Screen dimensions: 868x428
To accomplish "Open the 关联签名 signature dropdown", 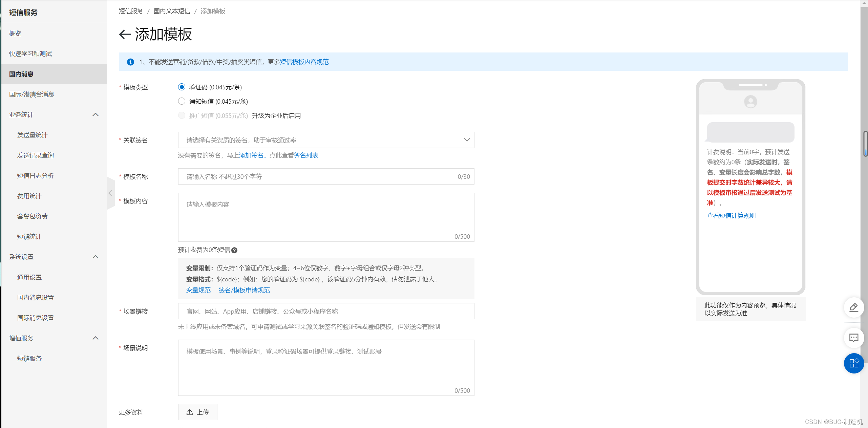I will (326, 140).
